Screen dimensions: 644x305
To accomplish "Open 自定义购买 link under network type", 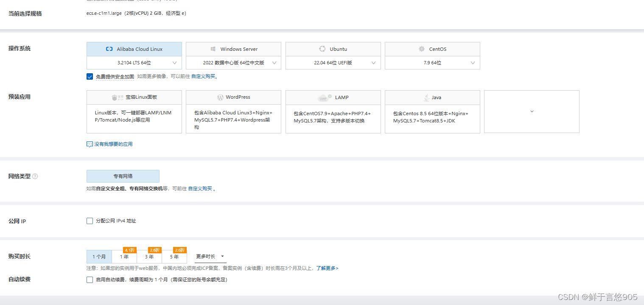I will (x=200, y=189).
